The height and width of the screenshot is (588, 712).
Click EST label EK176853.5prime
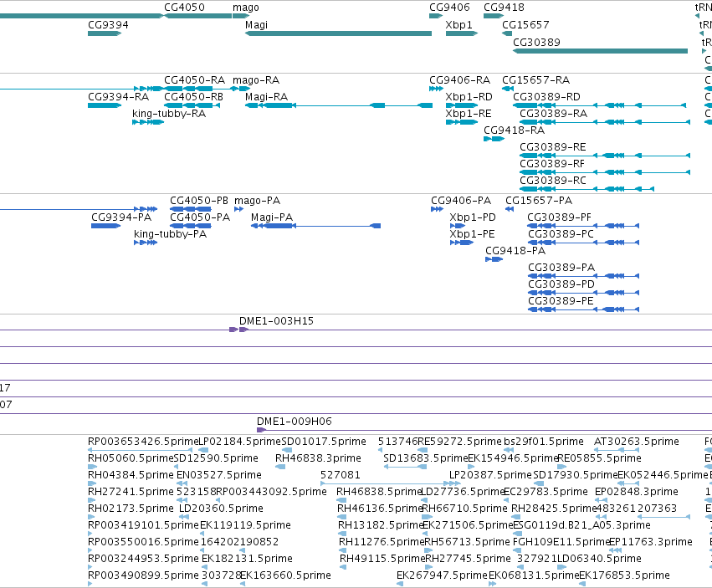coord(624,575)
